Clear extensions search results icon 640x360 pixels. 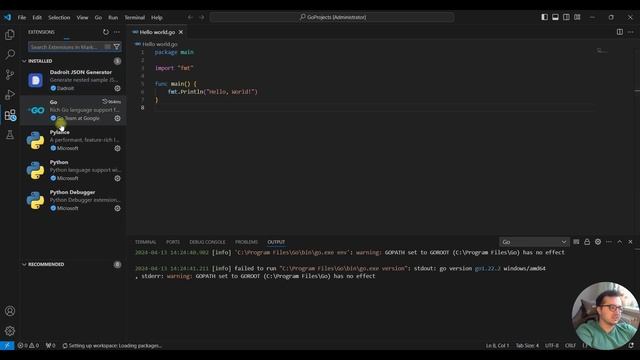pyautogui.click(x=107, y=47)
